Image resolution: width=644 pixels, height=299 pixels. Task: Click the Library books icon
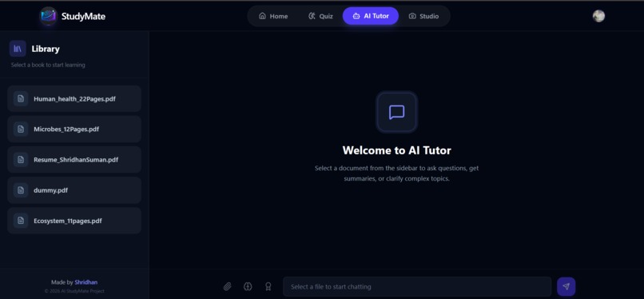(x=18, y=49)
